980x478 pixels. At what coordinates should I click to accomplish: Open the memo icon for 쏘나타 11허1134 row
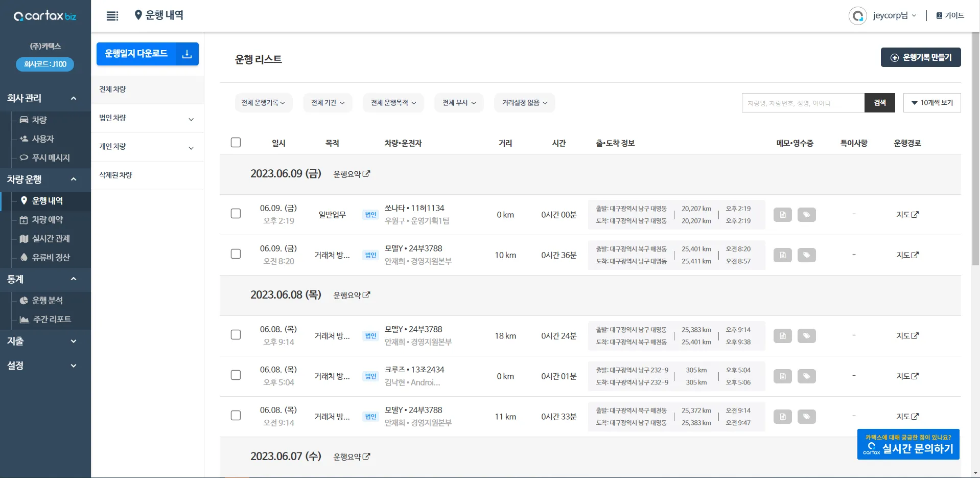tap(783, 215)
